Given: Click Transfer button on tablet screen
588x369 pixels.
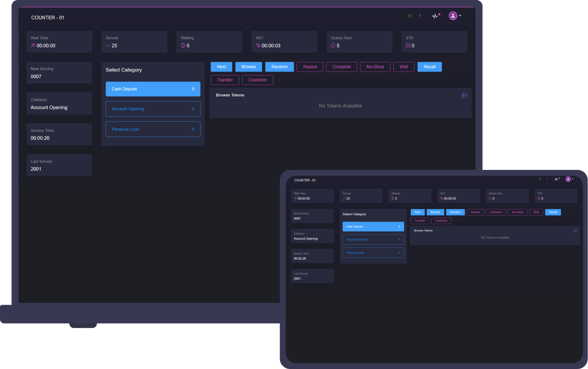Looking at the screenshot, I should 420,221.
